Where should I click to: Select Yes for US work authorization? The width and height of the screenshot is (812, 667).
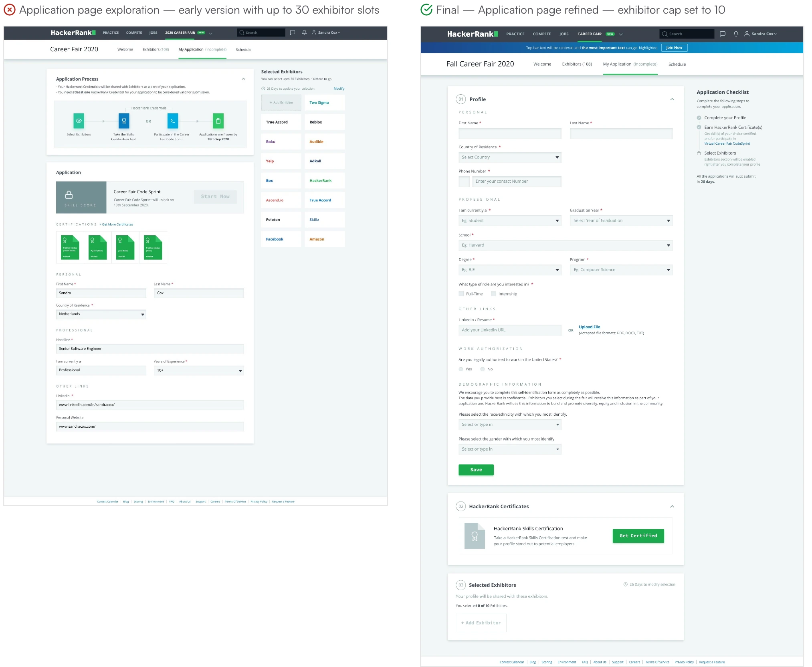(x=461, y=369)
